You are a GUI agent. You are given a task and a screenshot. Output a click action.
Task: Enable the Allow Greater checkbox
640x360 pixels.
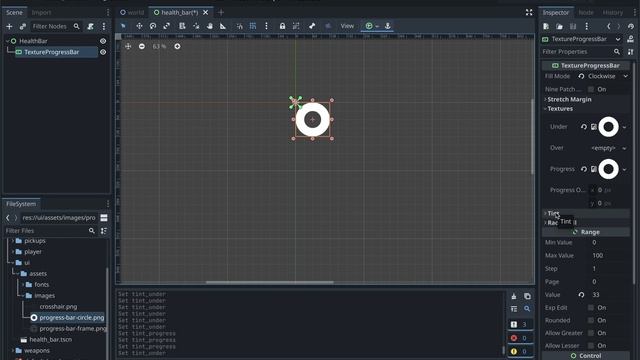[591, 333]
